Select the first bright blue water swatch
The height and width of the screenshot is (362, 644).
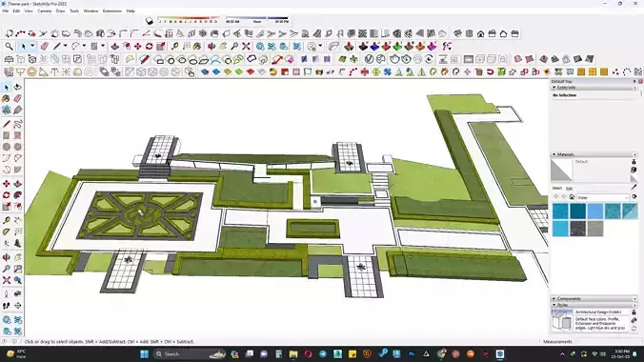pos(560,211)
